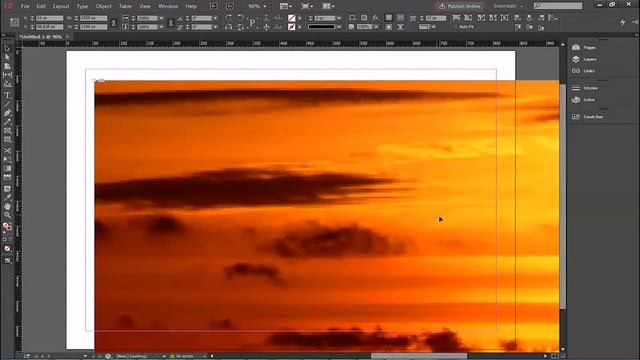This screenshot has width=640, height=360.
Task: Open the stroke weight dropdown
Action: coord(340,18)
